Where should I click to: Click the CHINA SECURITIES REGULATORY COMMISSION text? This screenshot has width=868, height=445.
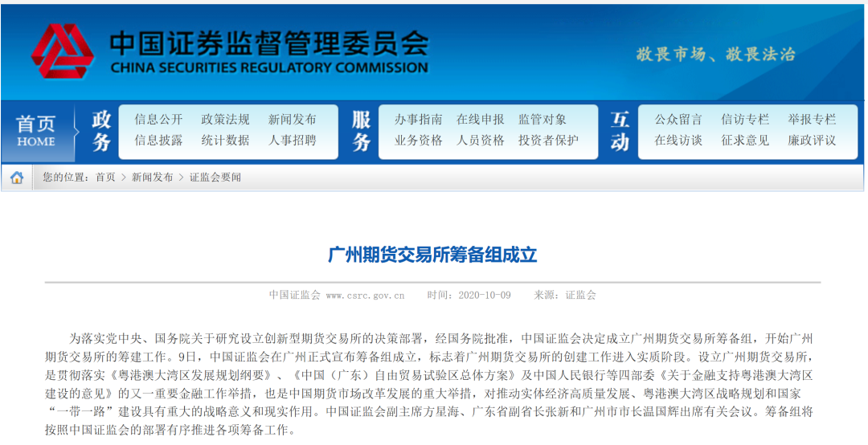[x=269, y=68]
